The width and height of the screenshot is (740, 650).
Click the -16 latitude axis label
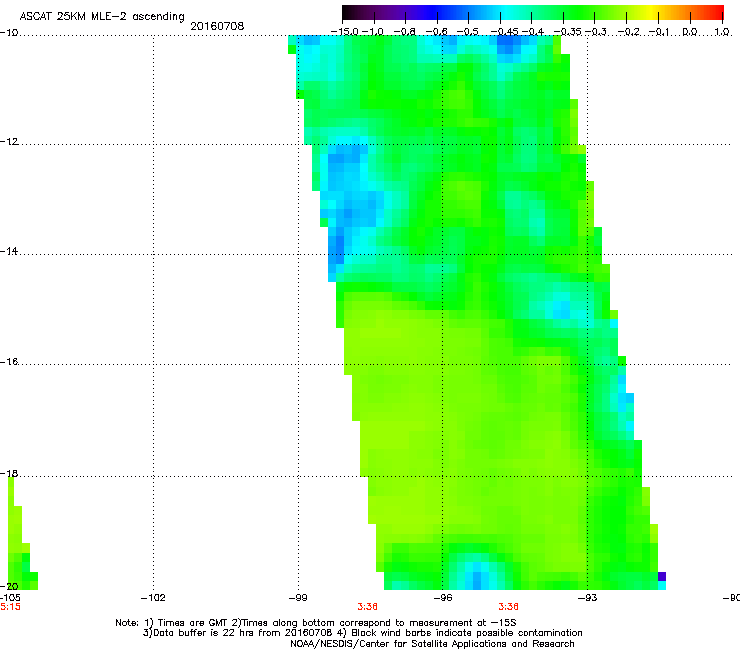(9, 362)
